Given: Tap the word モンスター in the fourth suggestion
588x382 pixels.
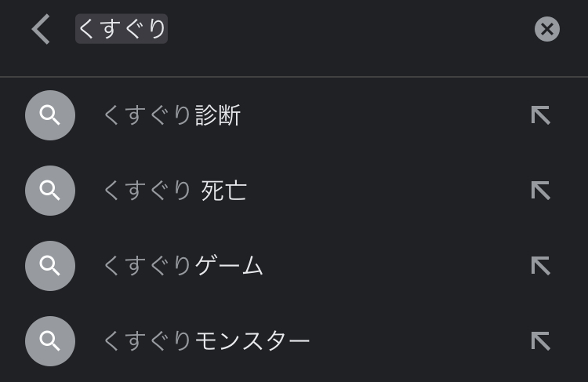Looking at the screenshot, I should (252, 341).
